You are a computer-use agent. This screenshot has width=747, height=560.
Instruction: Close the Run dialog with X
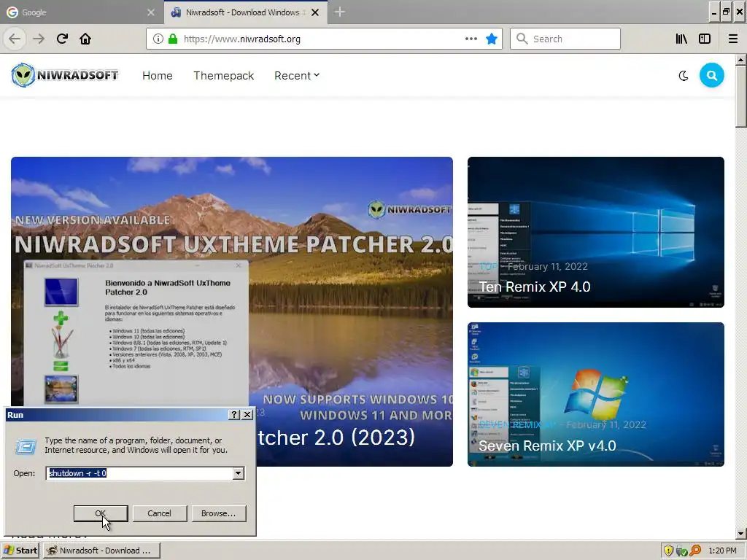point(247,415)
